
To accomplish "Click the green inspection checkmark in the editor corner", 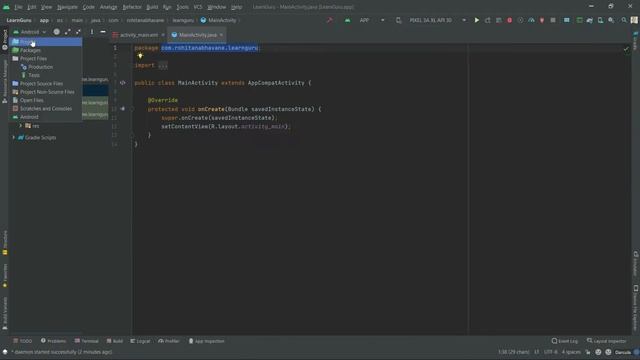I will tap(626, 49).
